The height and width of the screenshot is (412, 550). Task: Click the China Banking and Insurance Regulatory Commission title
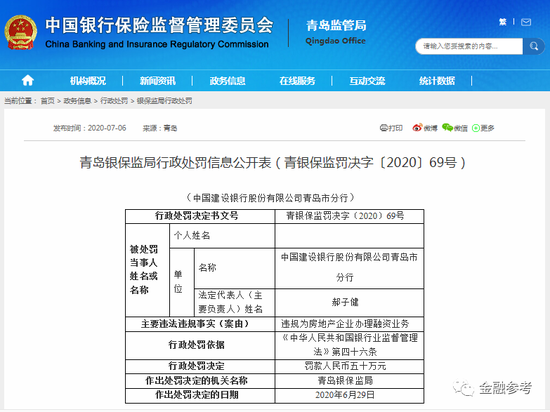point(157,44)
